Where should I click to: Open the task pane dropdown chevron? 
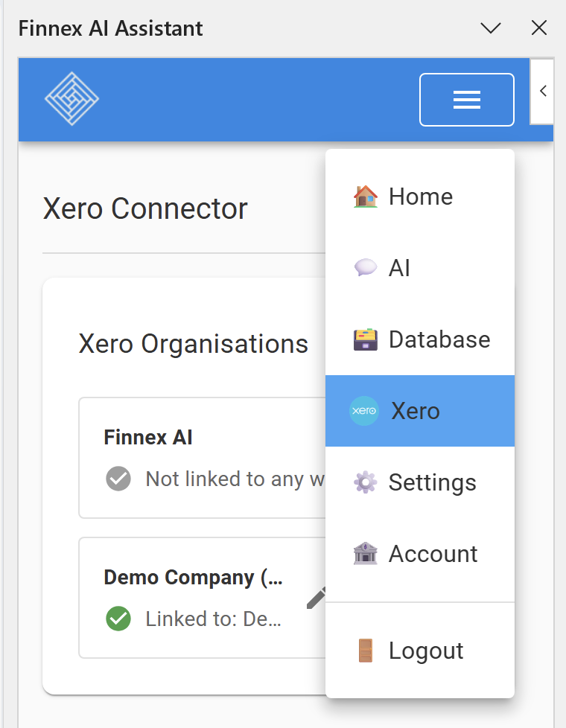click(x=491, y=28)
